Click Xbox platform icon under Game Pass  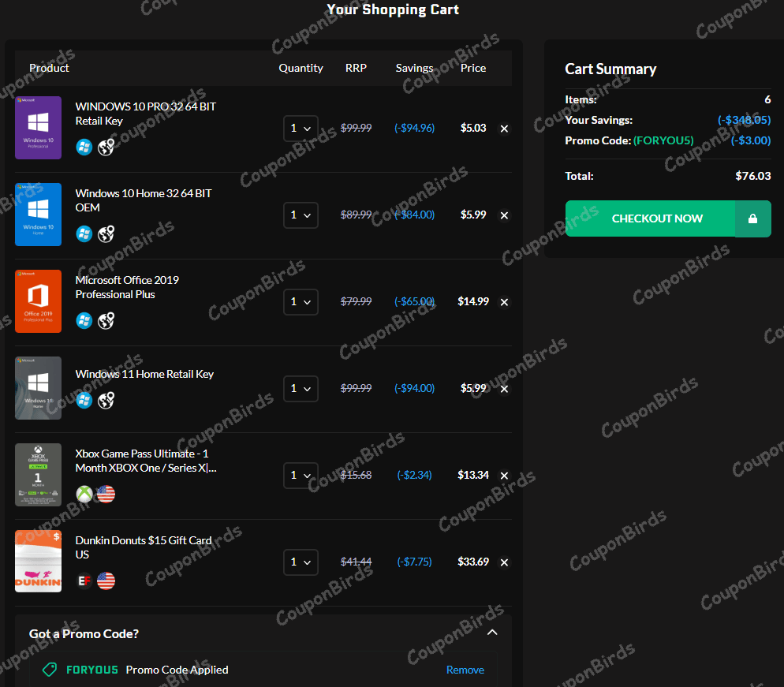coord(84,495)
